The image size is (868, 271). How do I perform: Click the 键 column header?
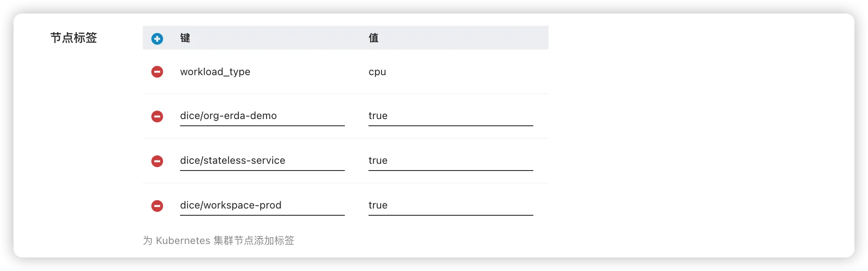coord(185,38)
